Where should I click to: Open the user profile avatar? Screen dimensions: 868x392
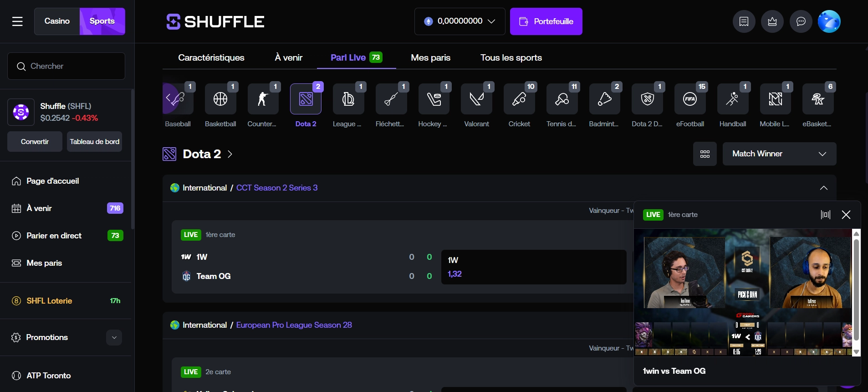point(829,21)
